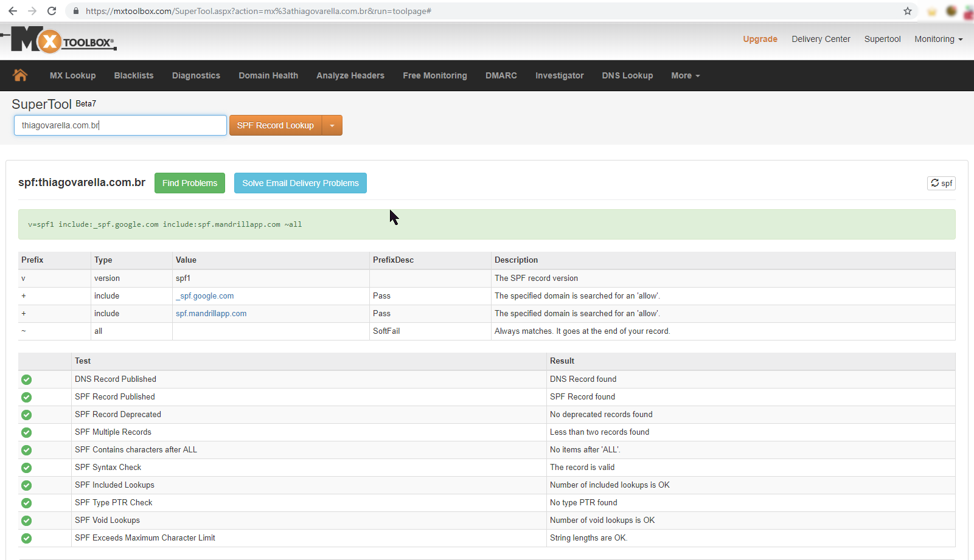This screenshot has height=560, width=974.
Task: Navigate to Domain Health
Action: 268,75
